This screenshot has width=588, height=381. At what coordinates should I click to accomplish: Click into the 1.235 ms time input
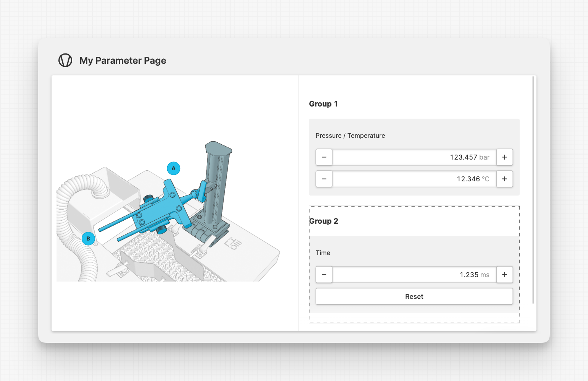point(414,275)
